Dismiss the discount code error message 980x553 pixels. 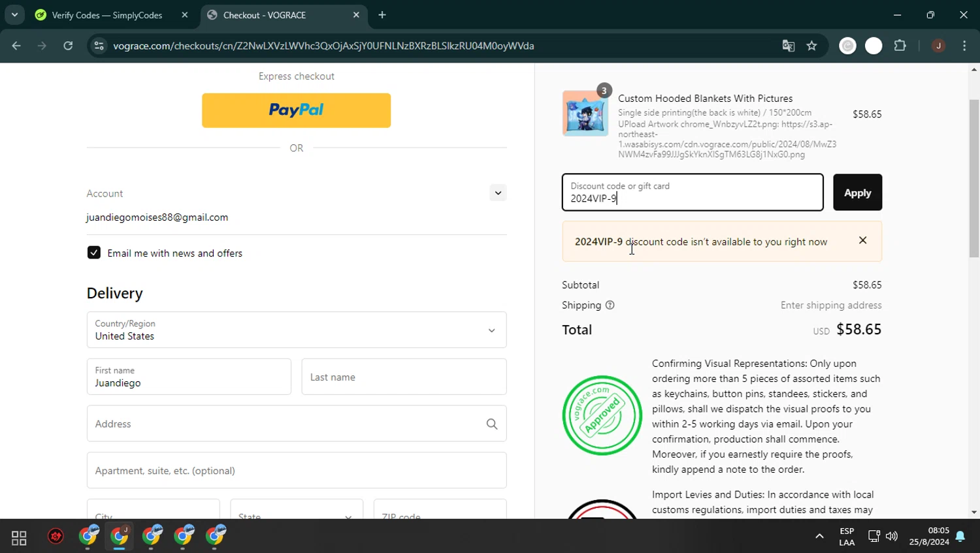tap(862, 240)
